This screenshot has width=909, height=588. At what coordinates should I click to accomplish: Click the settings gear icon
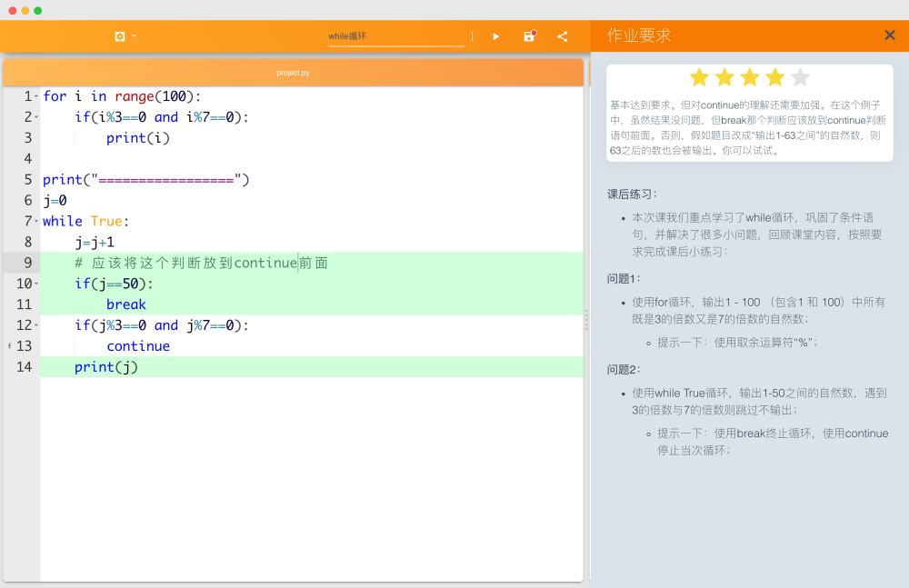120,36
